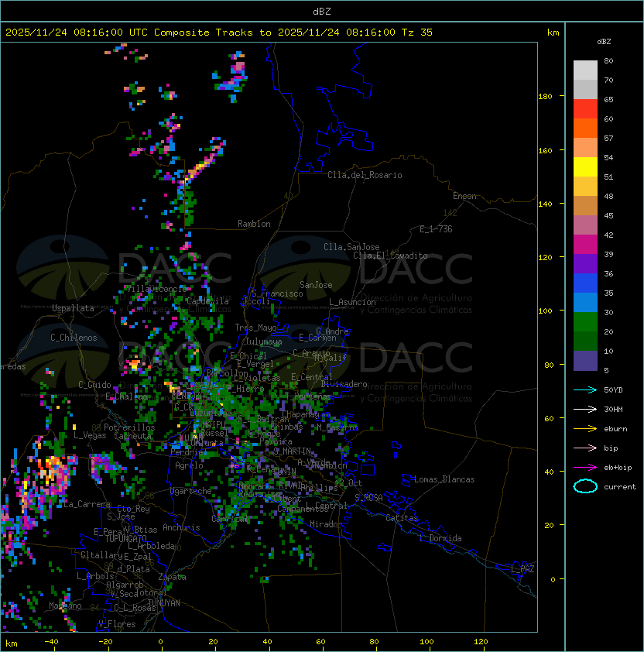Image resolution: width=644 pixels, height=652 pixels.
Task: Click the magenta 39-42 dBZ swatch
Action: tap(585, 244)
